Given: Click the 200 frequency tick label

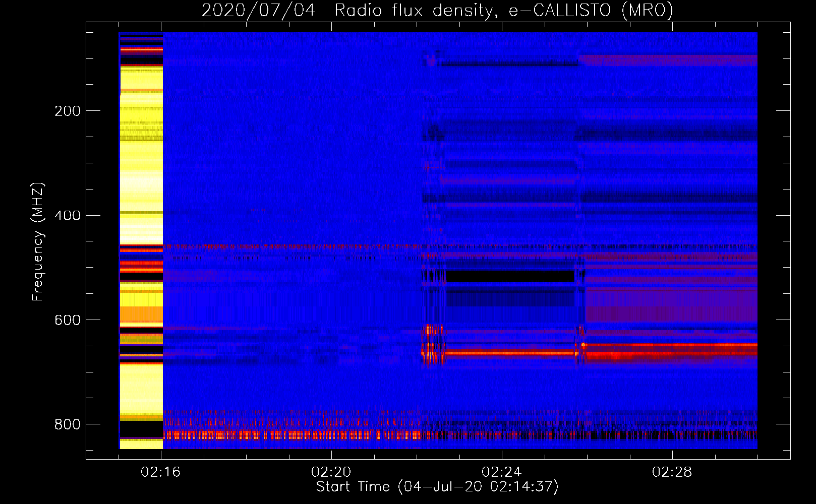Looking at the screenshot, I should click(x=68, y=111).
